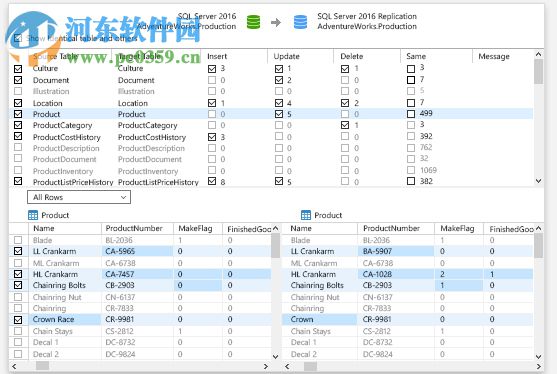Uncheck the Location table row checkbox
Image resolution: width=557 pixels, height=374 pixels.
click(18, 103)
